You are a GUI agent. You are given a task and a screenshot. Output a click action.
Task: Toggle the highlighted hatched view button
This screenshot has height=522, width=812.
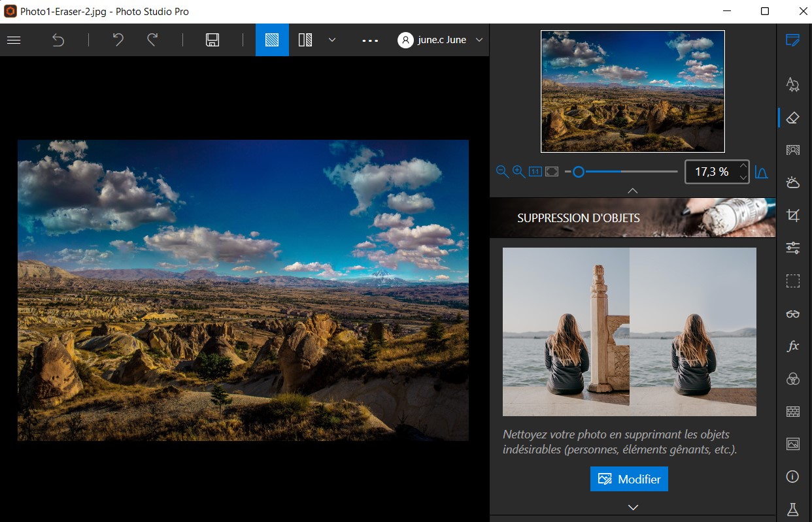272,40
